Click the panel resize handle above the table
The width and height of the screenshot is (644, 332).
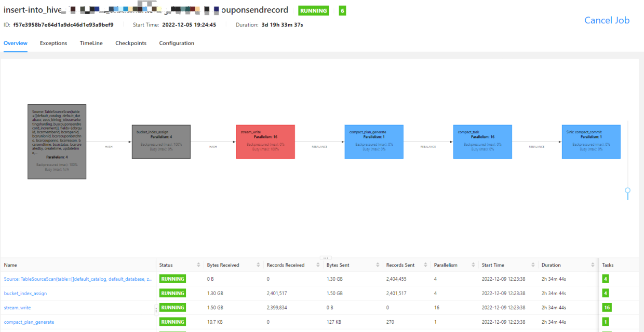(326, 258)
